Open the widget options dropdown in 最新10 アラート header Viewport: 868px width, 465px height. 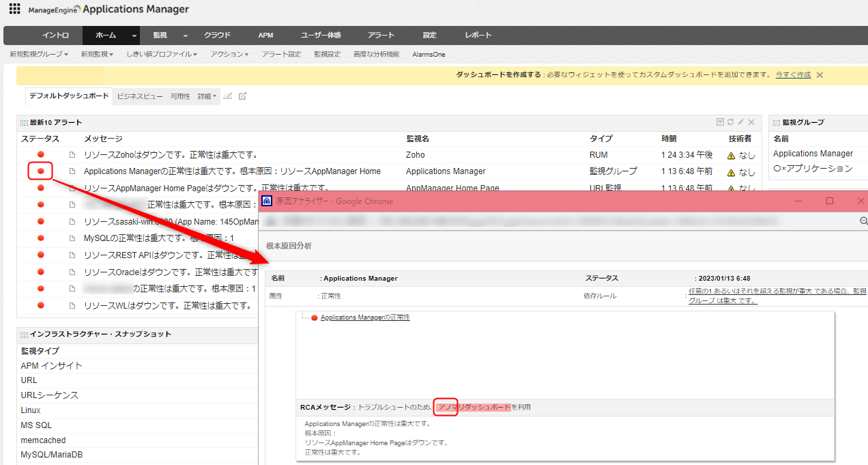coord(720,122)
